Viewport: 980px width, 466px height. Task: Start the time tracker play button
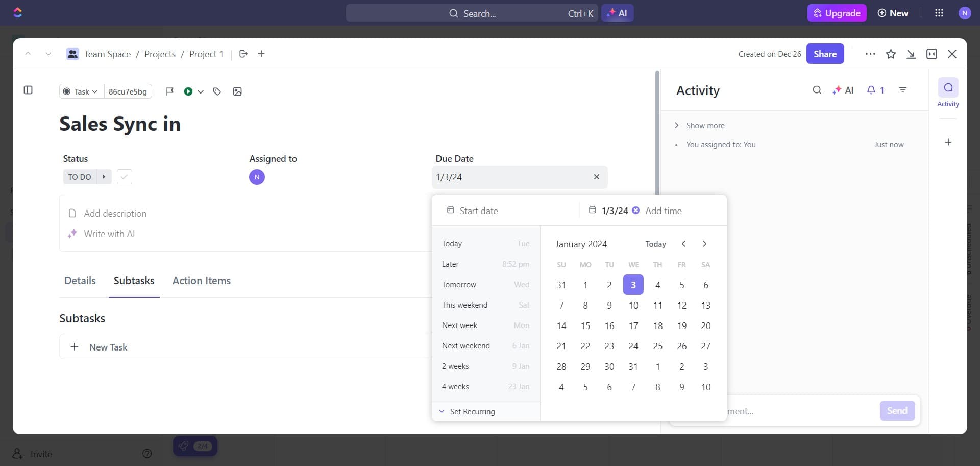188,91
